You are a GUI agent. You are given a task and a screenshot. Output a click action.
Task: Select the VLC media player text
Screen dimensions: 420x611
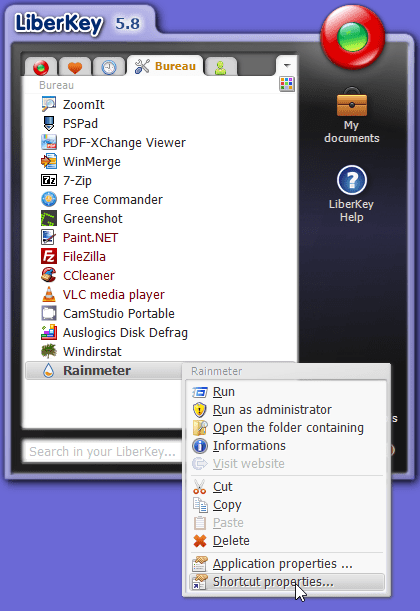click(114, 295)
